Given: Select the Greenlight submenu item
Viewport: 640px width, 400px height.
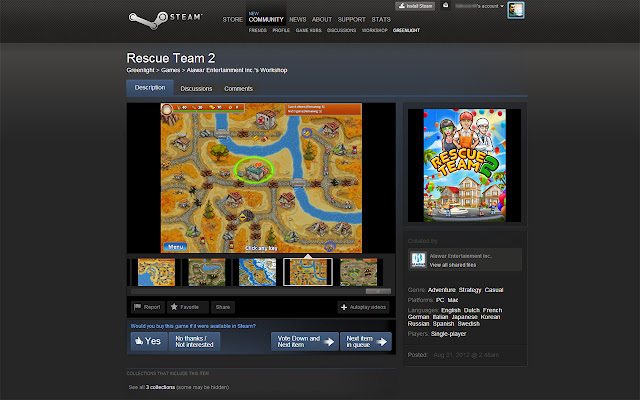Looking at the screenshot, I should pyautogui.click(x=406, y=30).
